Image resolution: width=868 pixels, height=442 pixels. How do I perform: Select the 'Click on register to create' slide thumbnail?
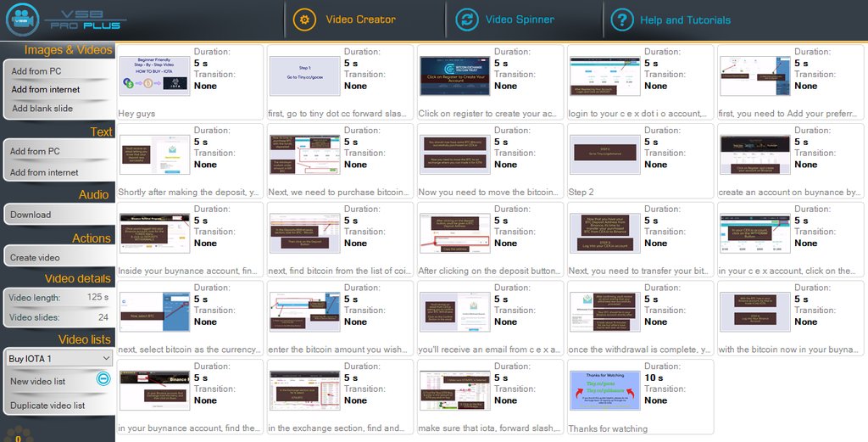[455, 76]
